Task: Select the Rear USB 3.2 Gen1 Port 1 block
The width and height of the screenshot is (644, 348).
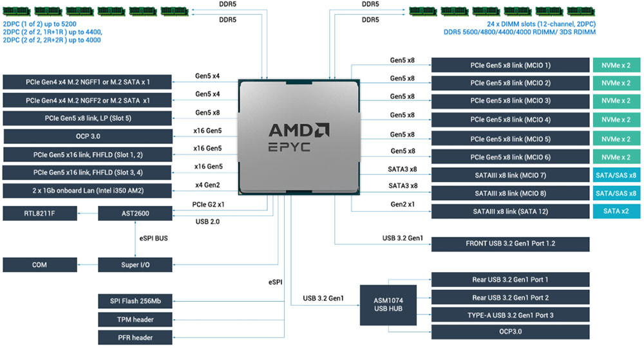Action: point(511,279)
